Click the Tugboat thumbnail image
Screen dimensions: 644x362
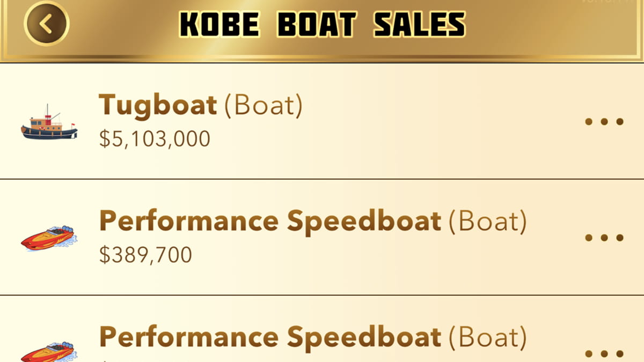49,124
